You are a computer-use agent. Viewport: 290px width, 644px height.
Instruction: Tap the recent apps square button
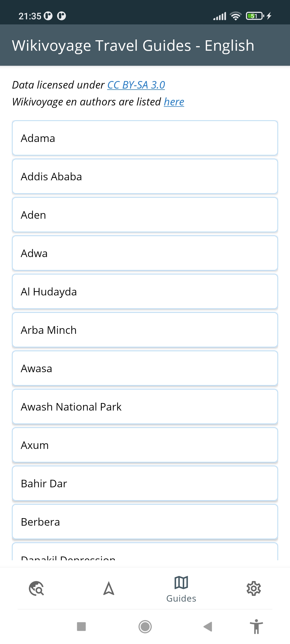point(81,627)
